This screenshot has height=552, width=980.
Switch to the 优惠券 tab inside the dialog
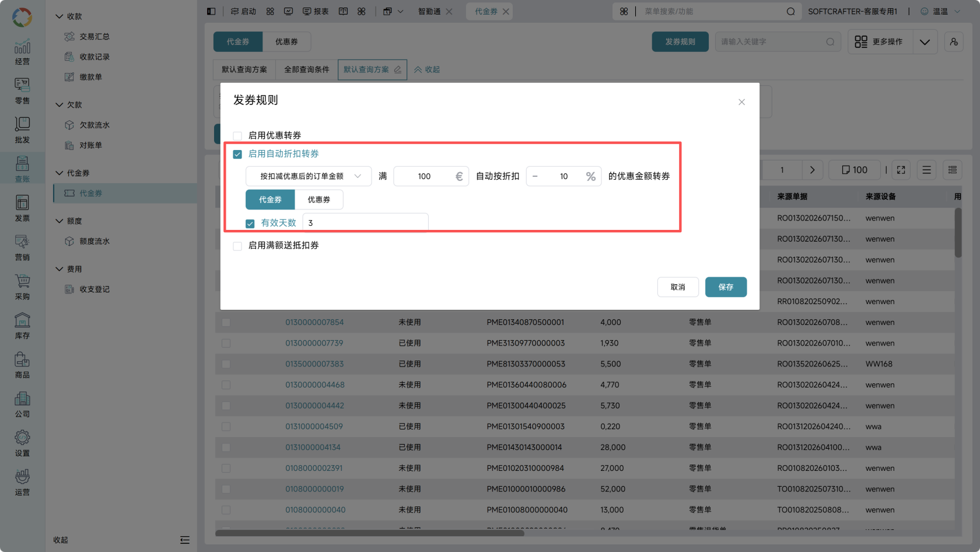pos(319,200)
